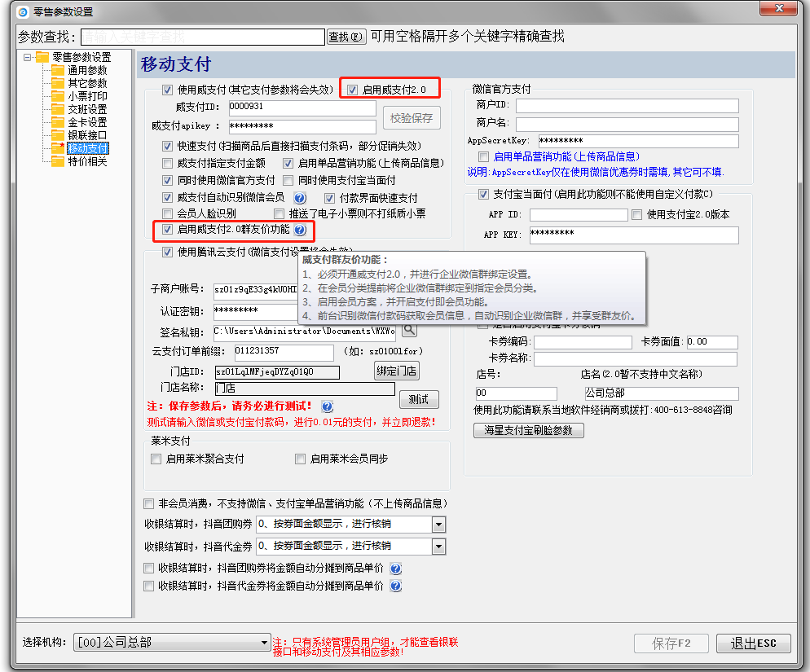Image resolution: width=810 pixels, height=672 pixels.
Task: Open 抖音团购券 dropdown arrow
Action: pyautogui.click(x=438, y=525)
